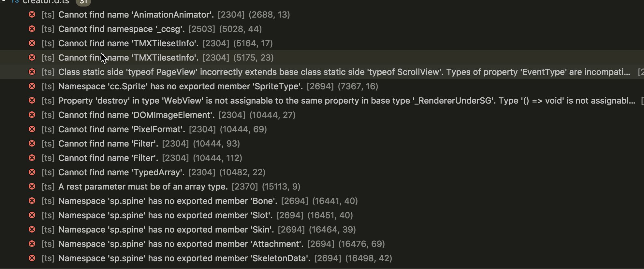Click error icon beside 'TypedArray' problem
Screen dimensions: 644x269
[32, 172]
